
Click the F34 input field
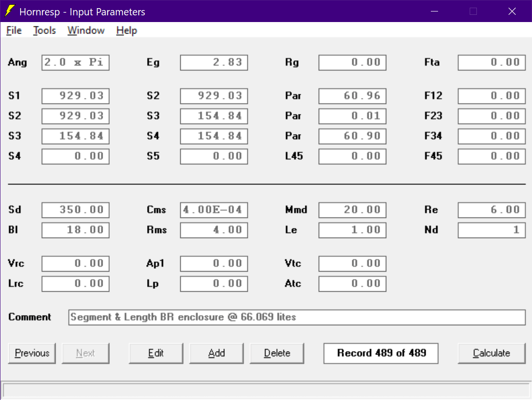[x=491, y=136]
